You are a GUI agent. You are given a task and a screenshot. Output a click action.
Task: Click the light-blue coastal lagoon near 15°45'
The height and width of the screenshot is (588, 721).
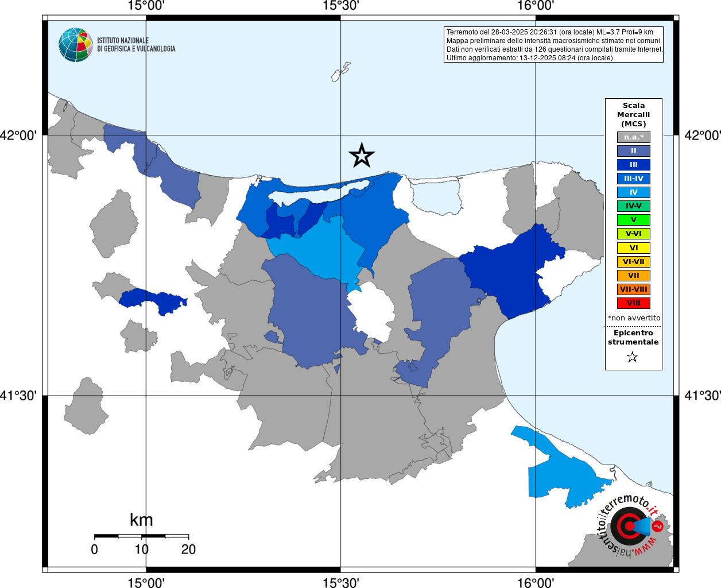pyautogui.click(x=436, y=196)
